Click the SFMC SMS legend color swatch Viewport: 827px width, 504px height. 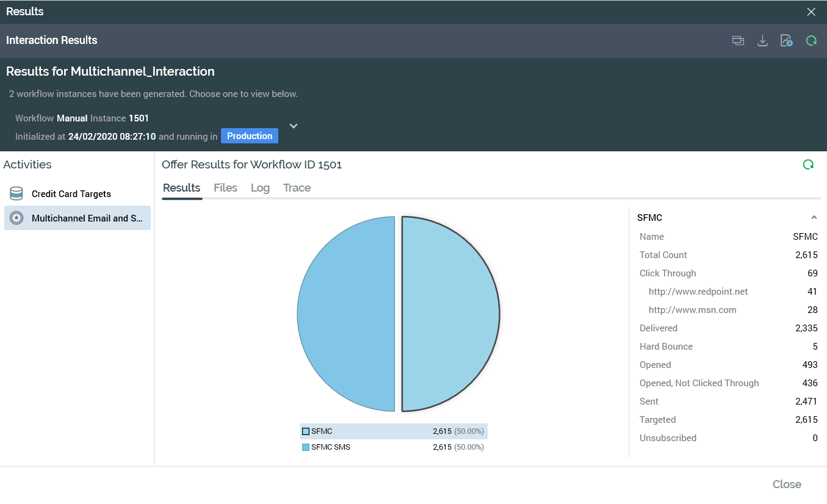point(306,447)
